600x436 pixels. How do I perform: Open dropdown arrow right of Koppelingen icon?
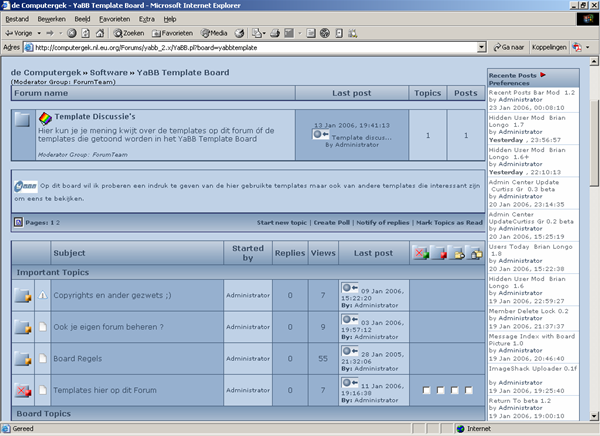(x=588, y=47)
